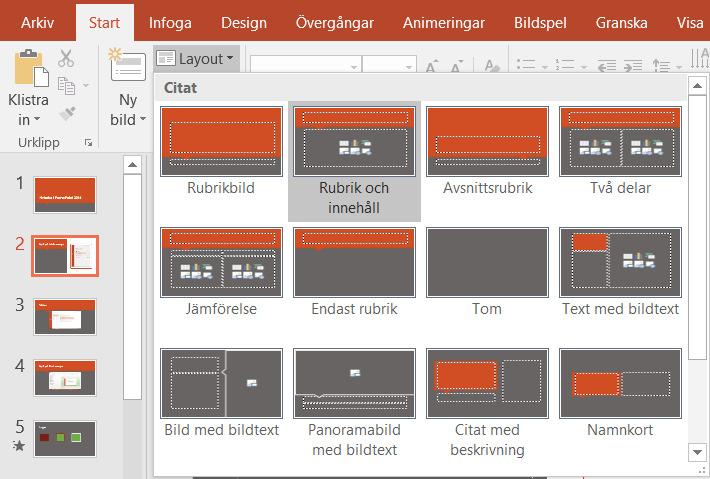The image size is (710, 479).
Task: Select slide 5 thumbnail
Action: pos(65,439)
